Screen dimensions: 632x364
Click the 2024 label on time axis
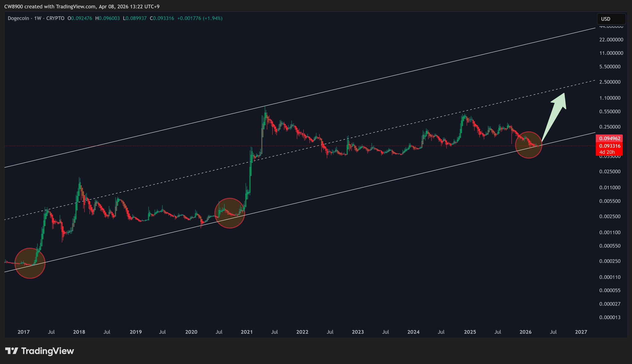tap(413, 332)
